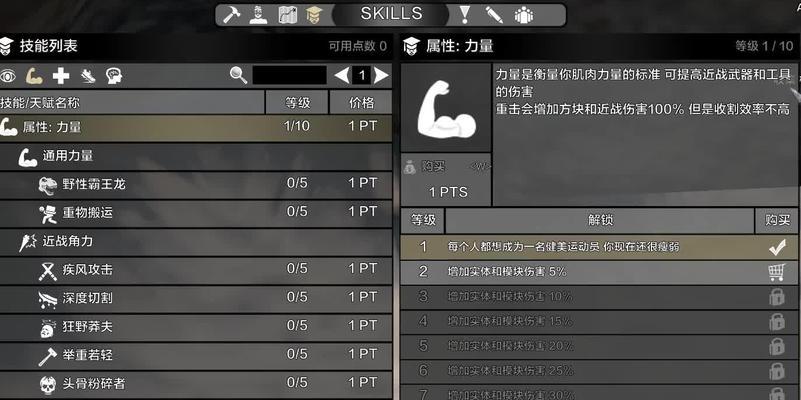Select the 属性: 力量 attribute row
Screen dimensions: 801x400
pos(196,127)
